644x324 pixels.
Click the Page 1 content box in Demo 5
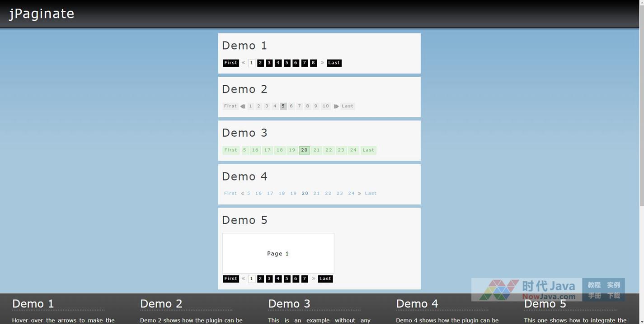(278, 253)
